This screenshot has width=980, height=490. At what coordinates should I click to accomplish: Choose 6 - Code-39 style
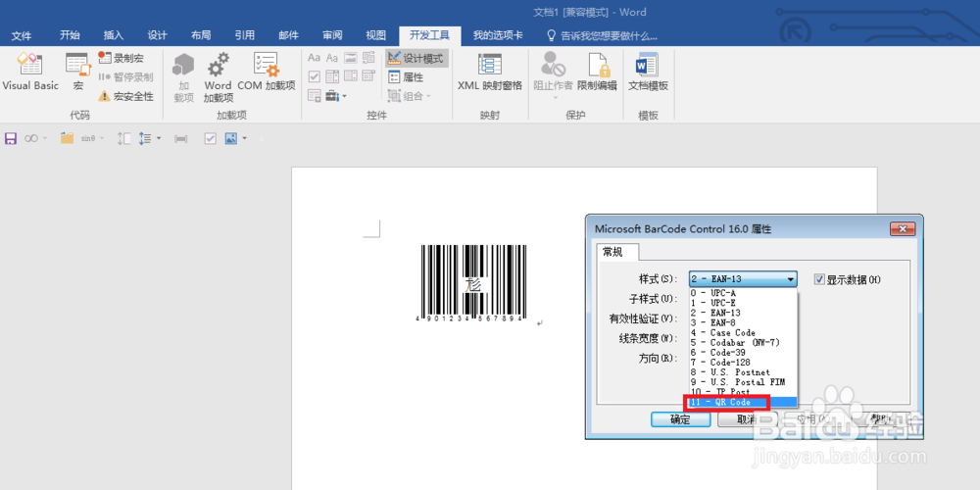[x=743, y=353]
